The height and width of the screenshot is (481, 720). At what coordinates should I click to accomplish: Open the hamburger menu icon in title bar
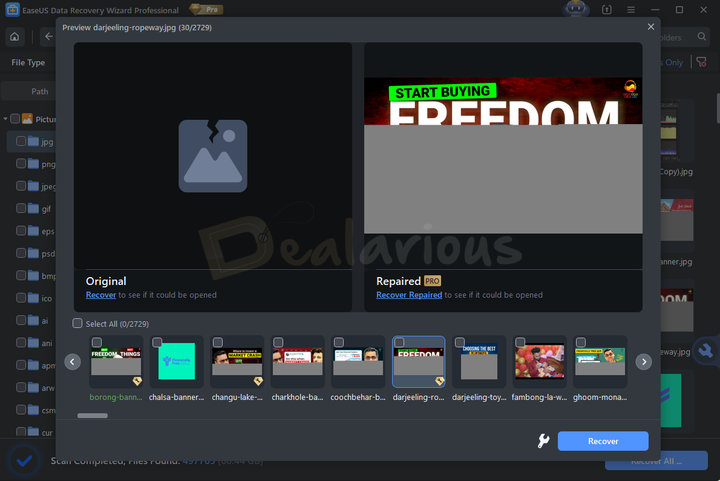631,10
